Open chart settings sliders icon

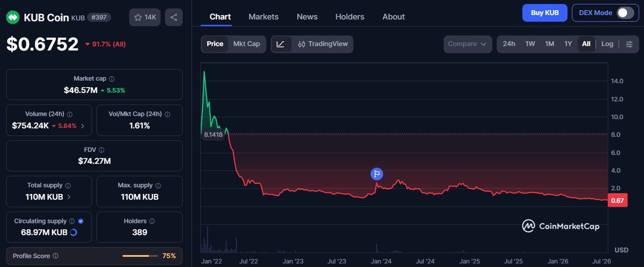tap(629, 44)
